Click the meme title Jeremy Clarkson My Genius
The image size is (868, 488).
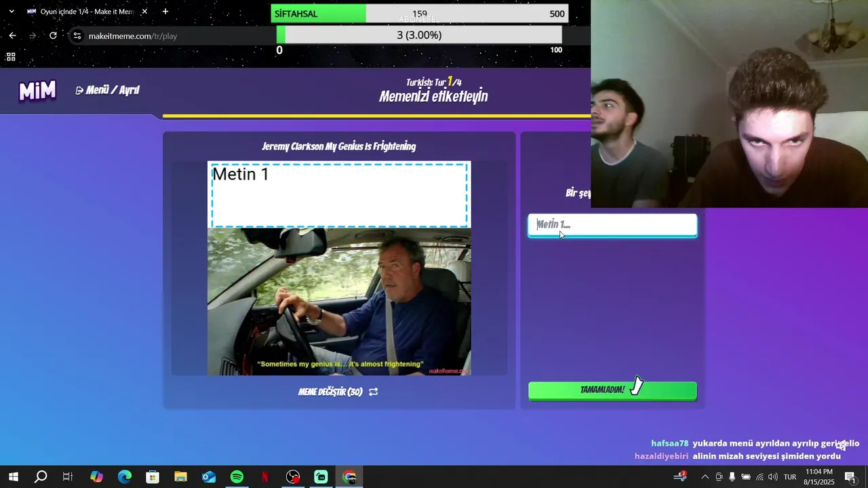point(339,146)
